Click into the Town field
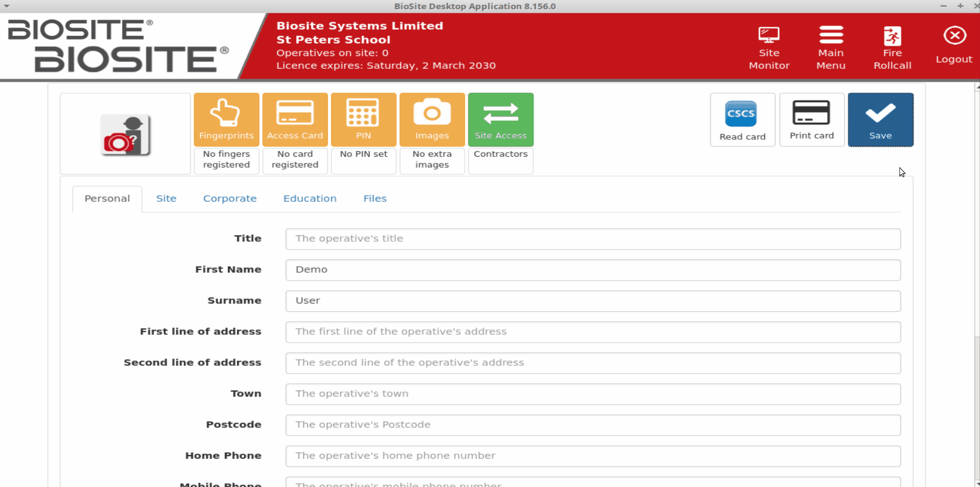980x487 pixels. (593, 394)
